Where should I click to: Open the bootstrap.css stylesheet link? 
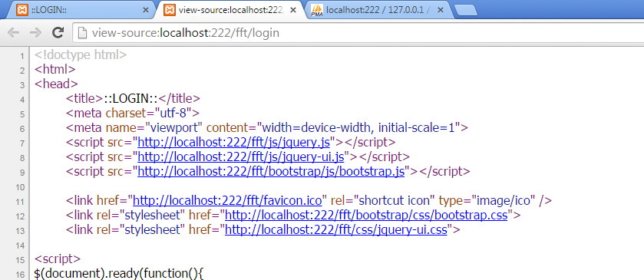366,215
